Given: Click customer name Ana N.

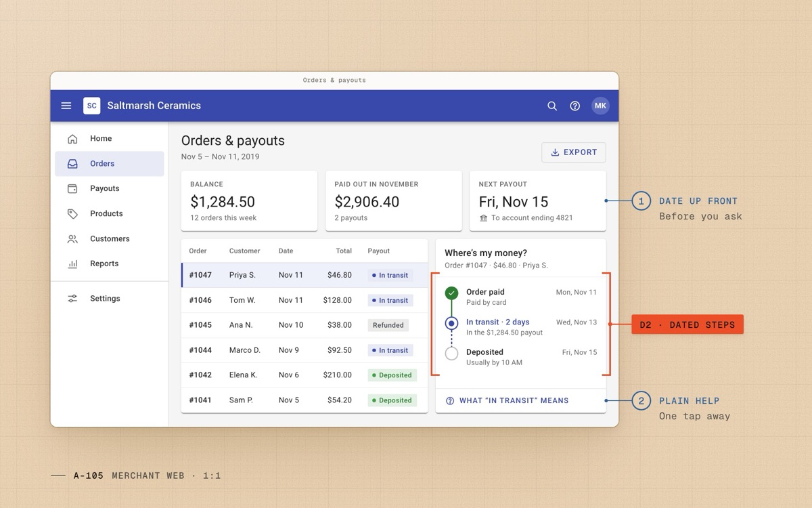Looking at the screenshot, I should 240,326.
